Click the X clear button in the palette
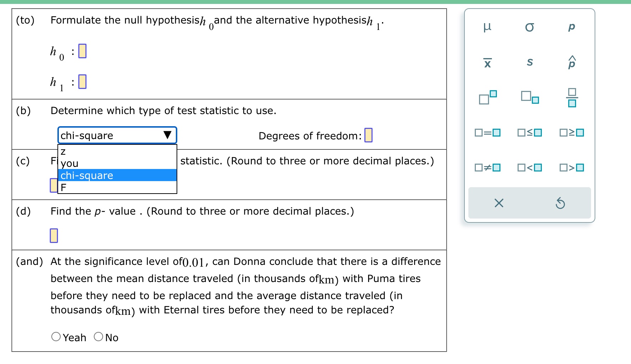The image size is (631, 364). [x=498, y=203]
